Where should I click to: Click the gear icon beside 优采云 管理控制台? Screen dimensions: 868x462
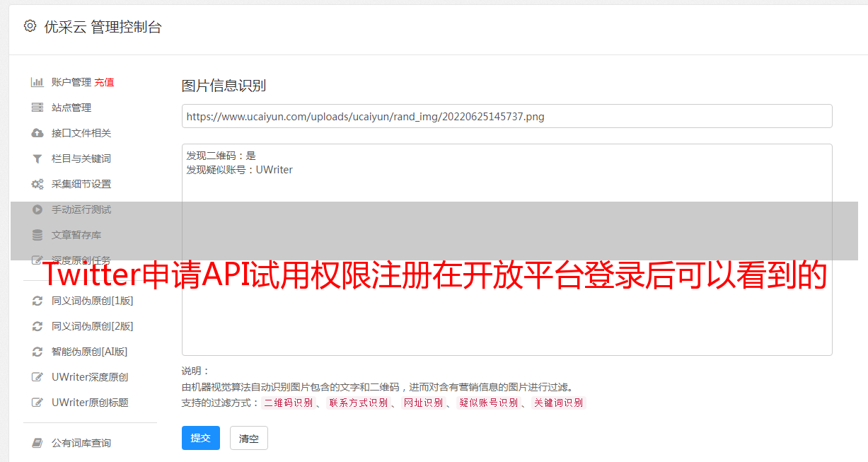30,26
